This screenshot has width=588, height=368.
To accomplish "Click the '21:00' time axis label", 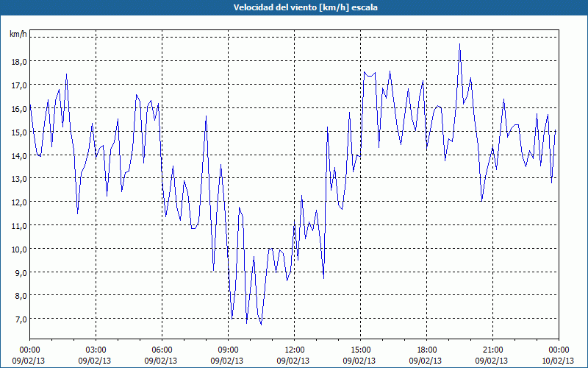I will [492, 350].
